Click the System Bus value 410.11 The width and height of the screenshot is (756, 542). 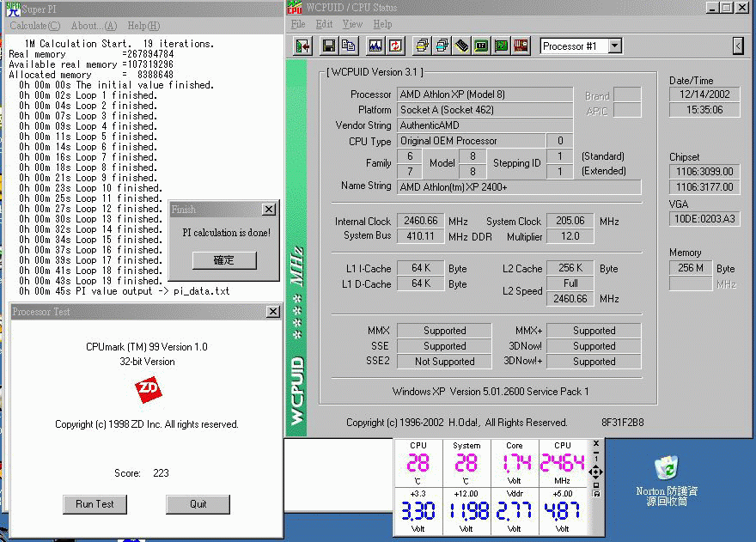click(420, 236)
